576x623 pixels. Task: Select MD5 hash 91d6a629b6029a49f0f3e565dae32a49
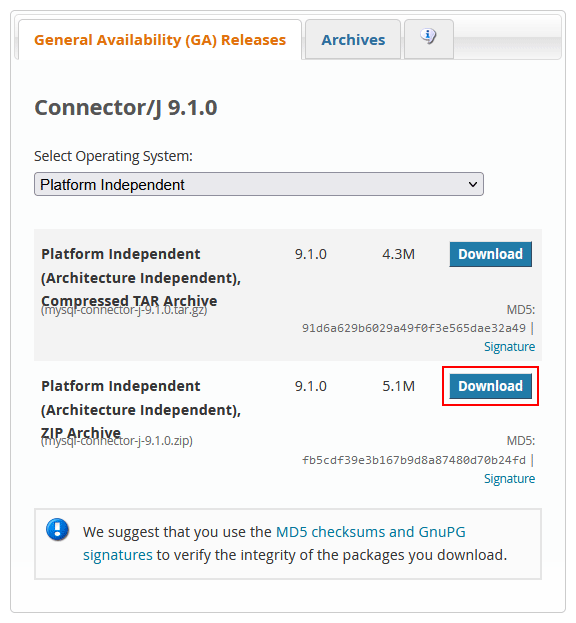[x=414, y=328]
